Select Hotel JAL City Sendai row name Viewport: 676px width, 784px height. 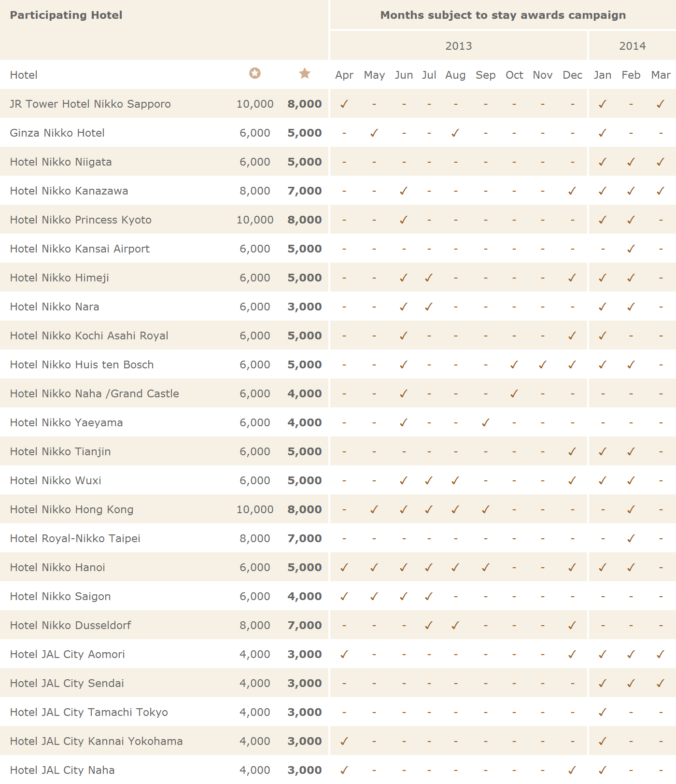click(67, 683)
